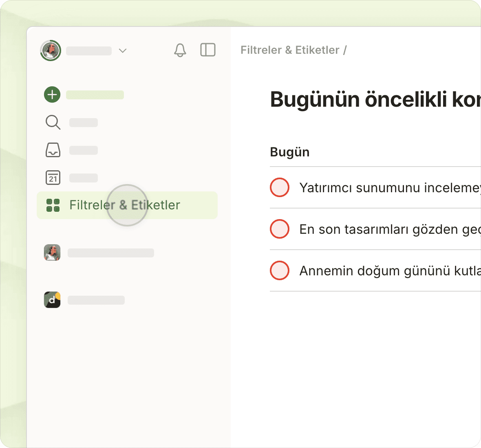This screenshot has height=448, width=481.
Task: Click the four-square Filtreler & Etiketler icon
Action: [53, 205]
